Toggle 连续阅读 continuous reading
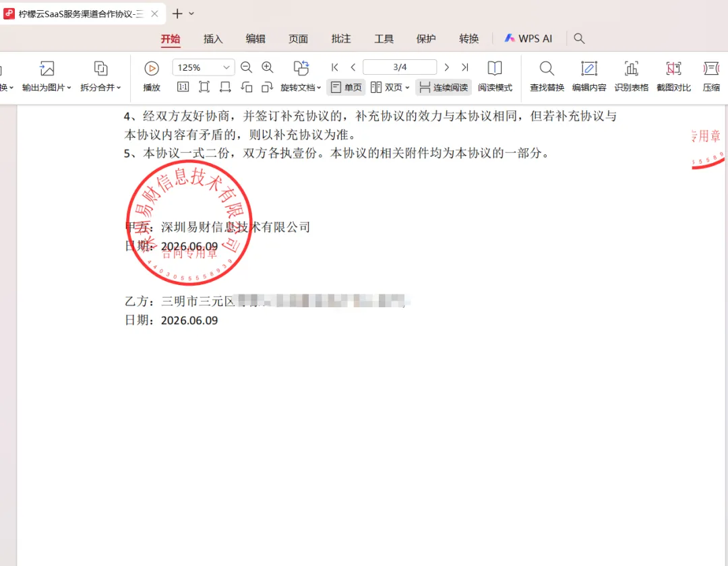 point(444,87)
